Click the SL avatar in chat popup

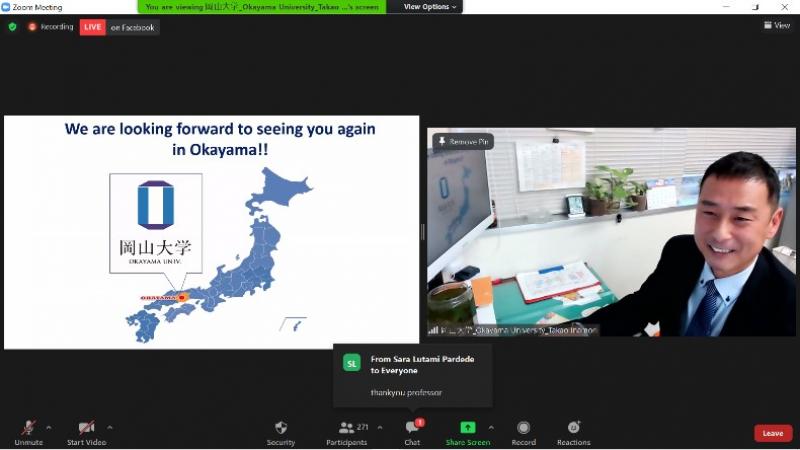[352, 363]
